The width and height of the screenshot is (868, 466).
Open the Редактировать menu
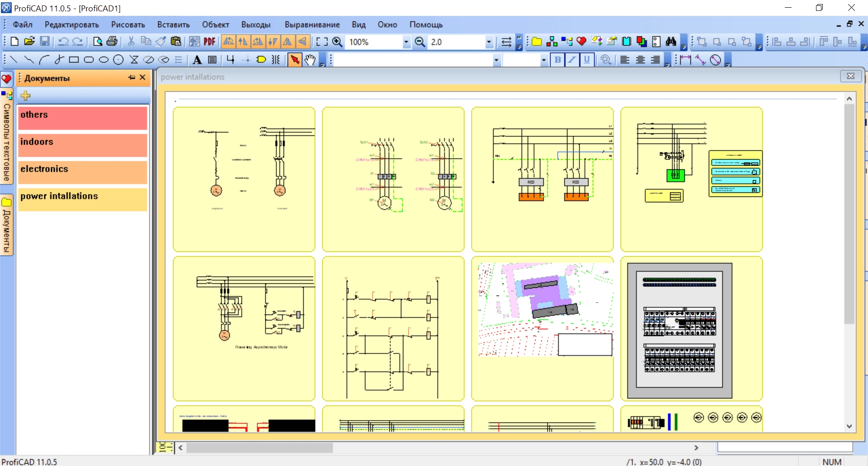pos(71,24)
